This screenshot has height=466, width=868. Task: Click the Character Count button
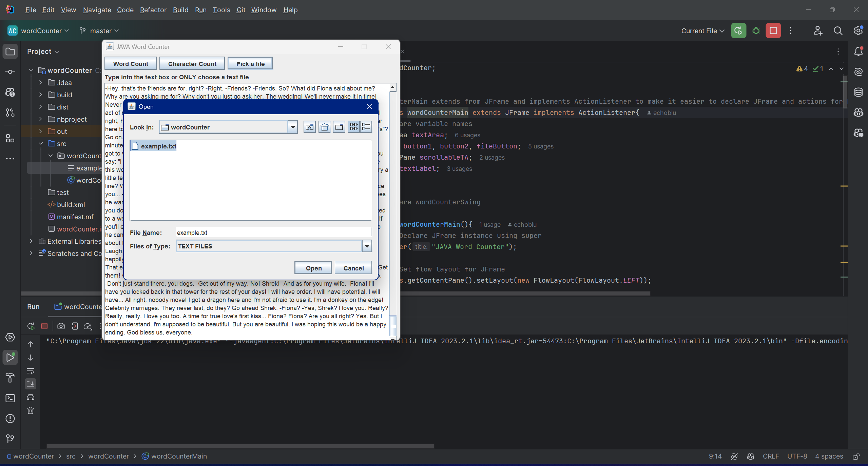[x=192, y=64]
